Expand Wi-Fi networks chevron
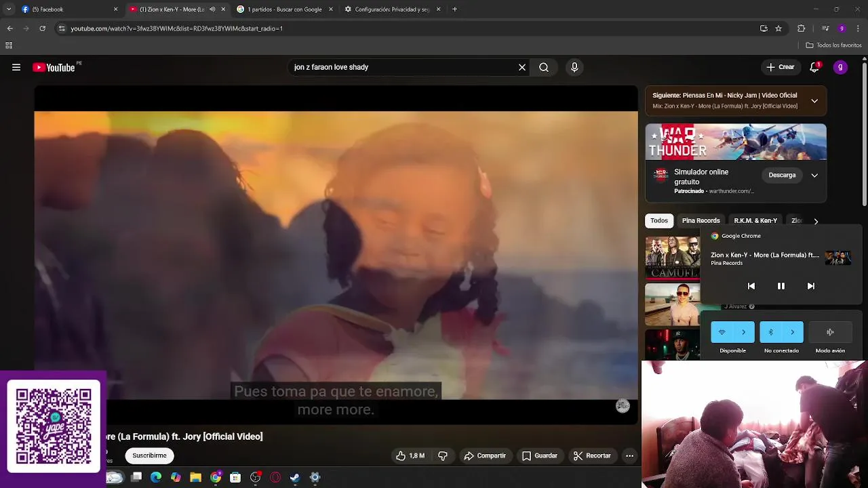This screenshot has width=868, height=488. coord(743,332)
